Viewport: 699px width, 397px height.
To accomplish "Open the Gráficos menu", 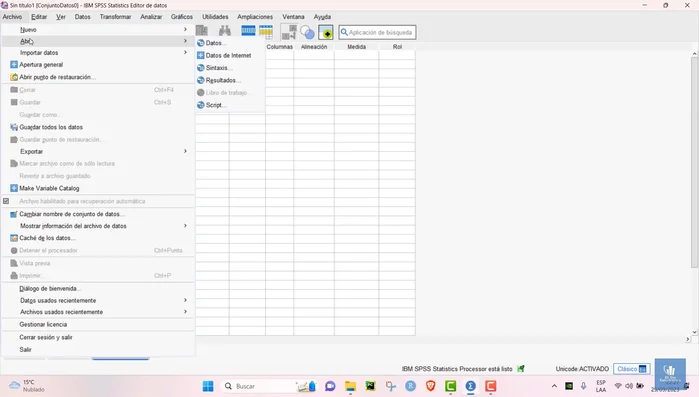I will (182, 16).
